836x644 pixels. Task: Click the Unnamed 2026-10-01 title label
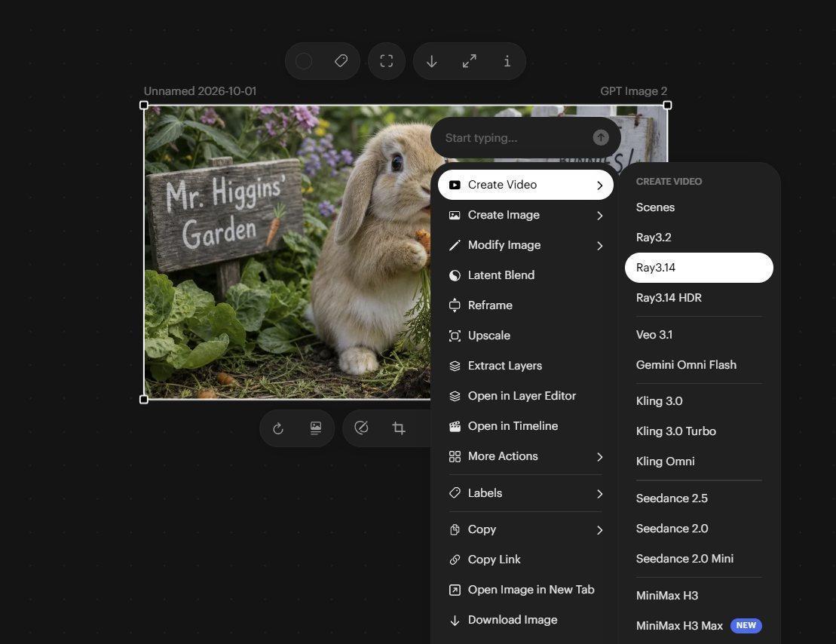[x=200, y=91]
